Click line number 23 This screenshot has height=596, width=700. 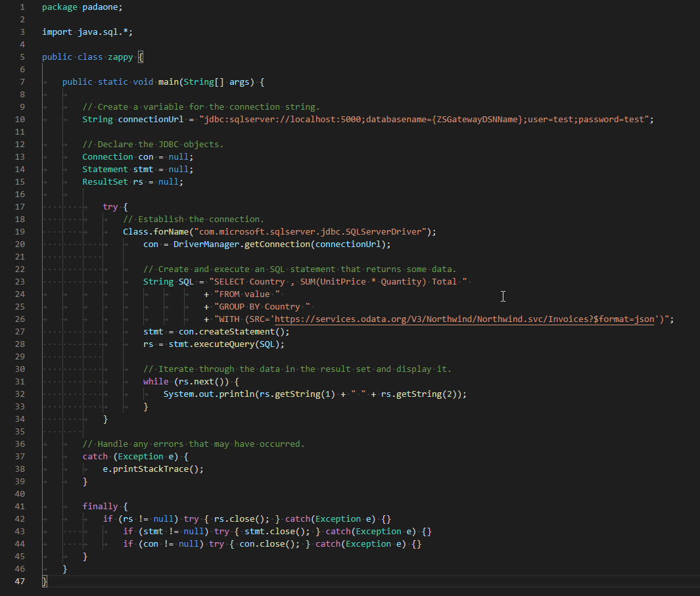pos(20,281)
